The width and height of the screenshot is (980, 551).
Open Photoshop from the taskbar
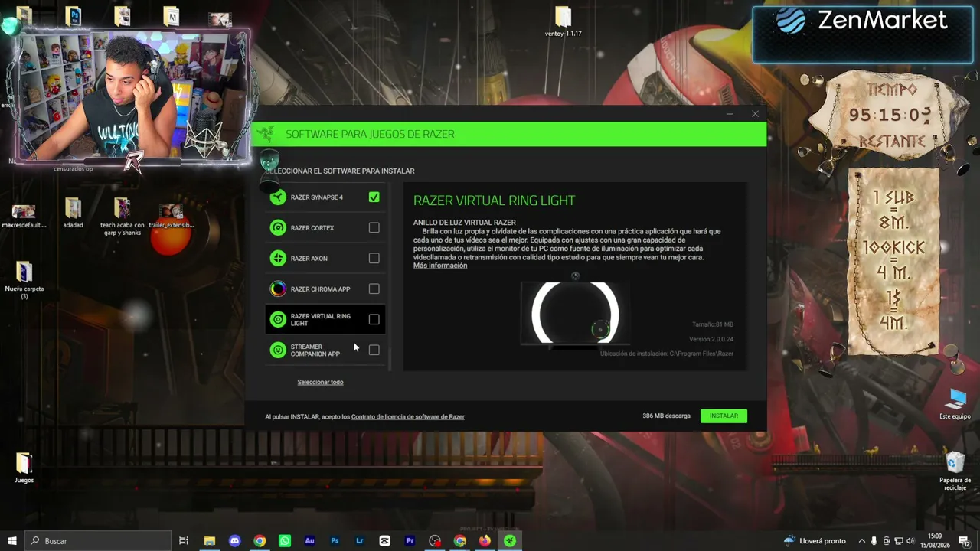[335, 541]
